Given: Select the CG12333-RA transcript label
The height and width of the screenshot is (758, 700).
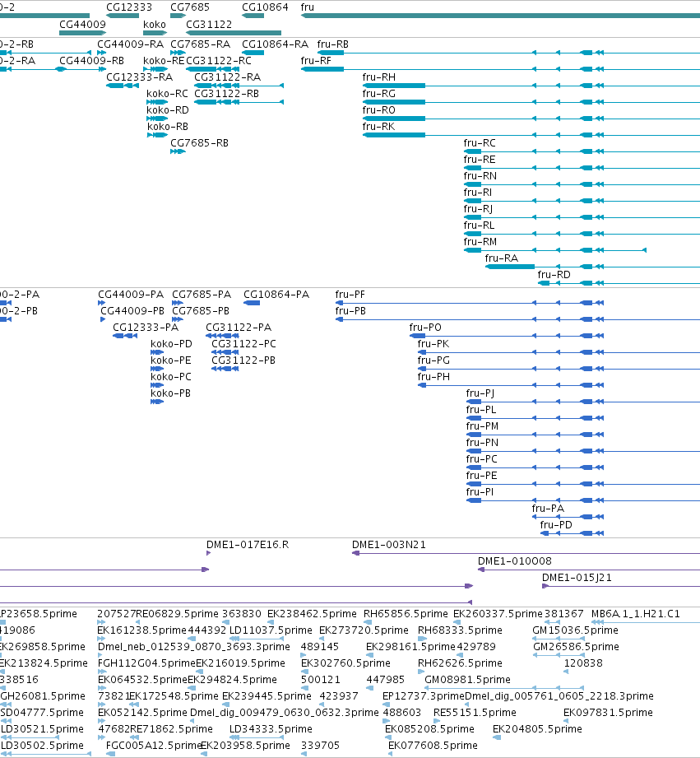Looking at the screenshot, I should (x=140, y=77).
